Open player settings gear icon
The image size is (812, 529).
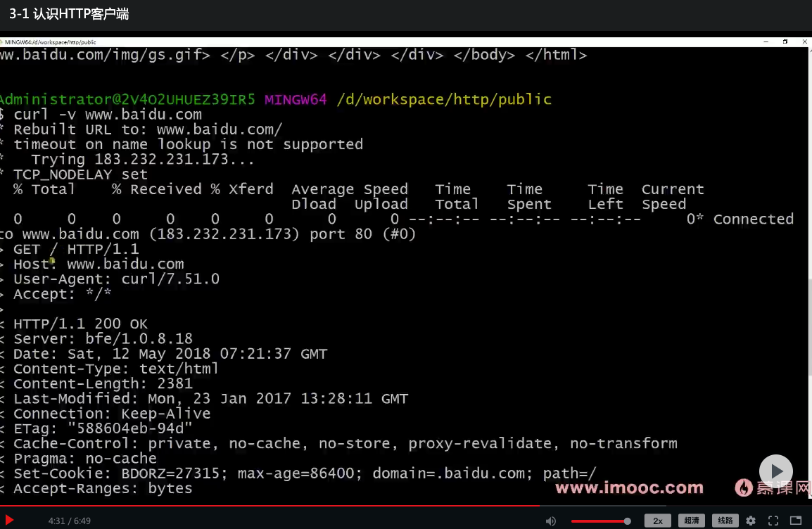click(x=751, y=521)
